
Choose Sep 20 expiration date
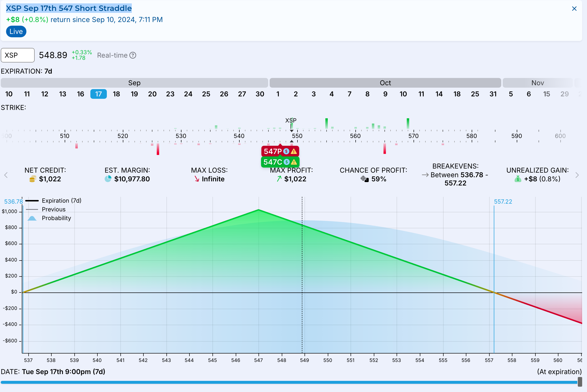click(x=152, y=94)
